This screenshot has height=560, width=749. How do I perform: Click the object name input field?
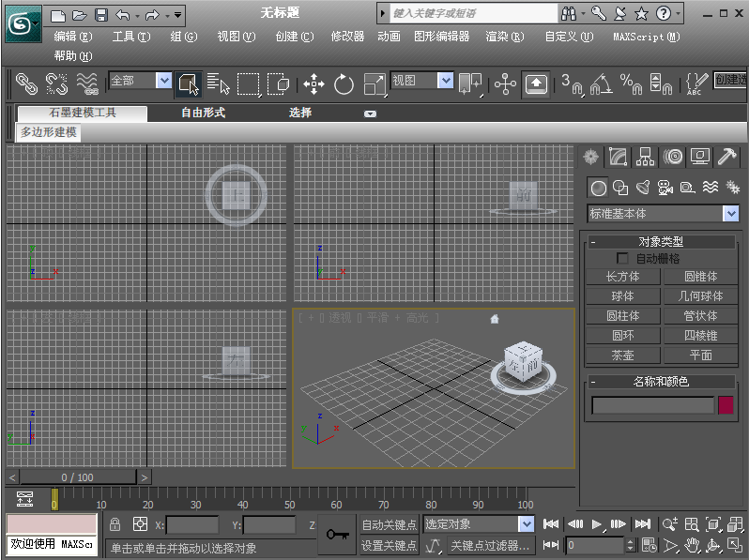[x=652, y=405]
